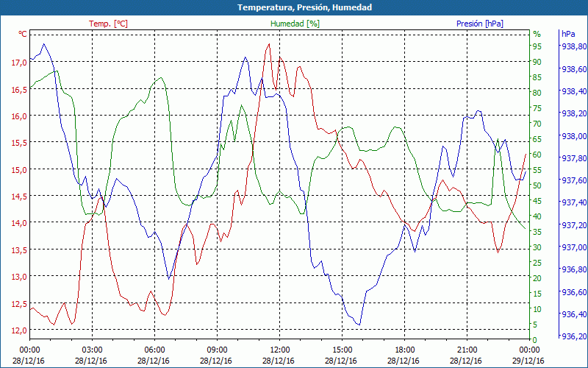
Task: Click the 938,20 pressure axis value
Action: tap(573, 113)
